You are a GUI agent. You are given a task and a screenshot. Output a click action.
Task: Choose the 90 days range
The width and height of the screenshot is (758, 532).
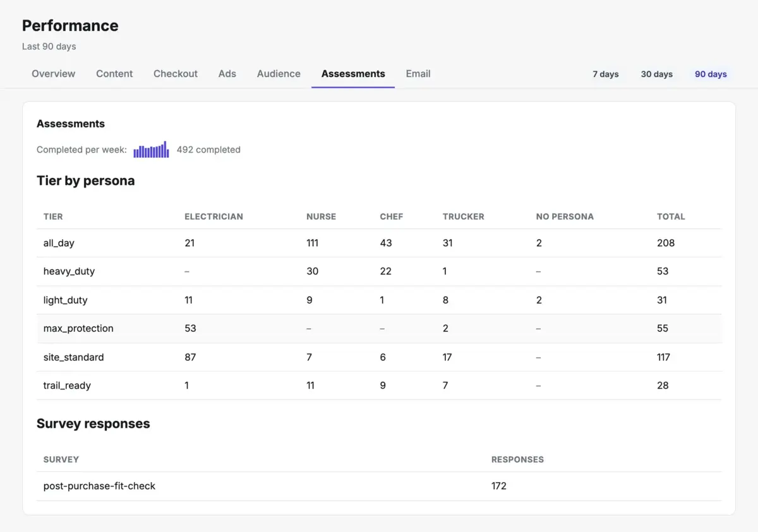coord(711,74)
